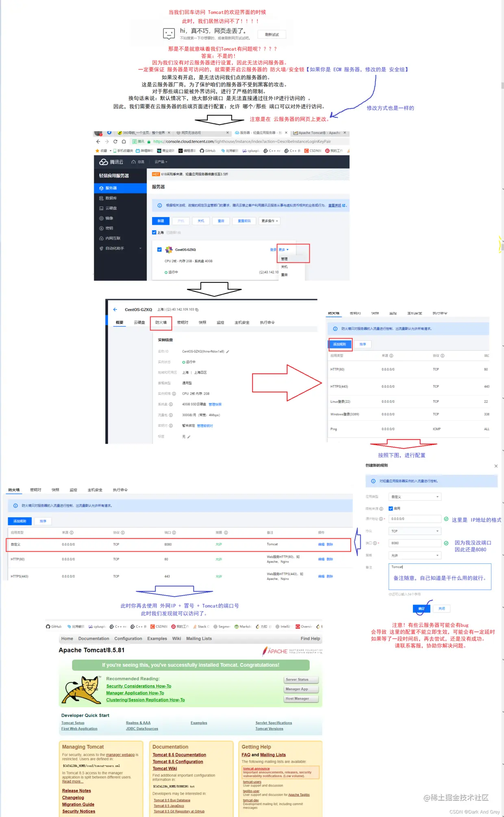Switch to the 防火墙 tab of CentOS-GZKQ
The width and height of the screenshot is (504, 817).
(161, 322)
